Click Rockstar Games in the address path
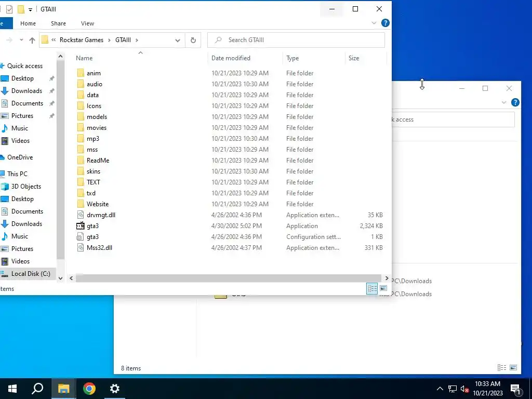This screenshot has width=532, height=399. click(82, 40)
